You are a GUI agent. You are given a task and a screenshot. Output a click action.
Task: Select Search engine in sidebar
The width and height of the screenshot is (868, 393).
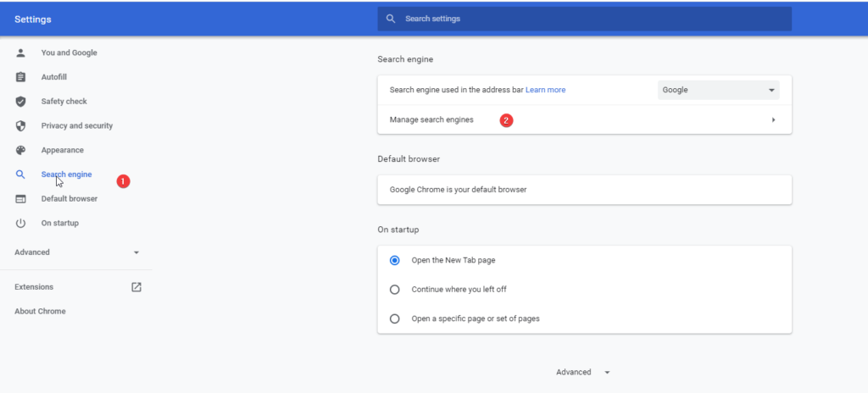66,174
